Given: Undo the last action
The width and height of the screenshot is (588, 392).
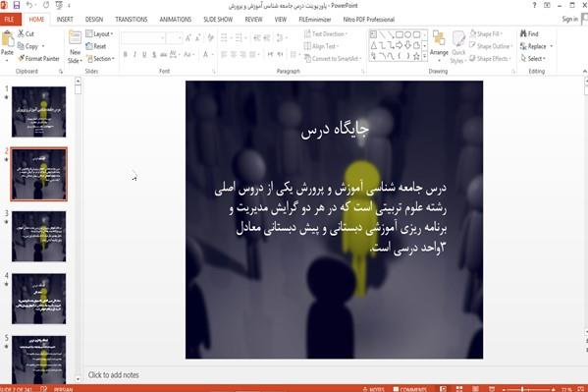Looking at the screenshot, I should tap(29, 5).
